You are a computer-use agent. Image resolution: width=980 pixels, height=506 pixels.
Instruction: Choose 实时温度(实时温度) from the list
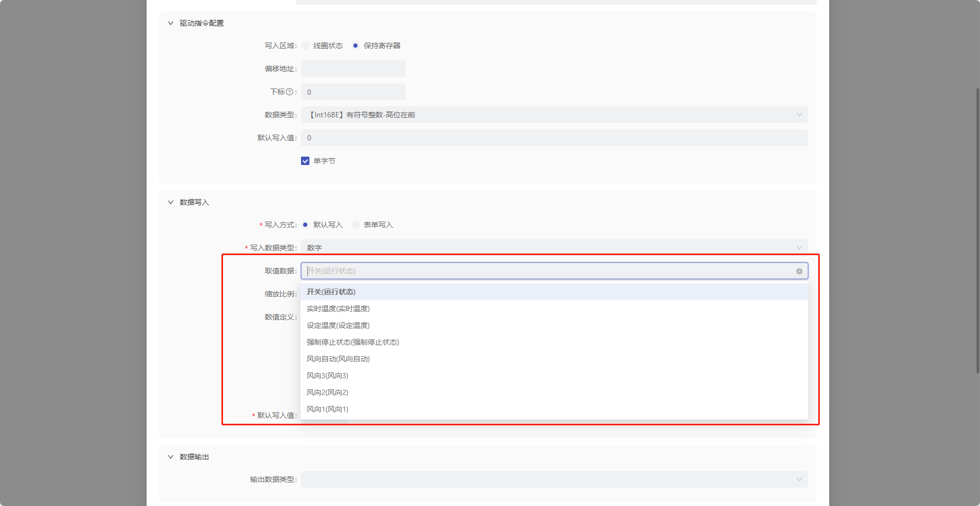[554, 309]
